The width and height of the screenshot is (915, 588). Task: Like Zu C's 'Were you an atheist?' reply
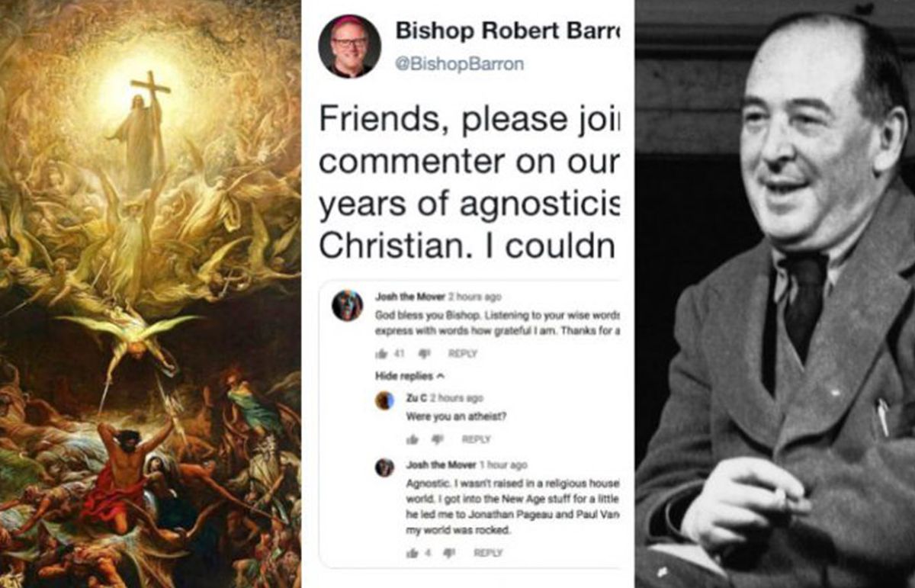coord(413,439)
